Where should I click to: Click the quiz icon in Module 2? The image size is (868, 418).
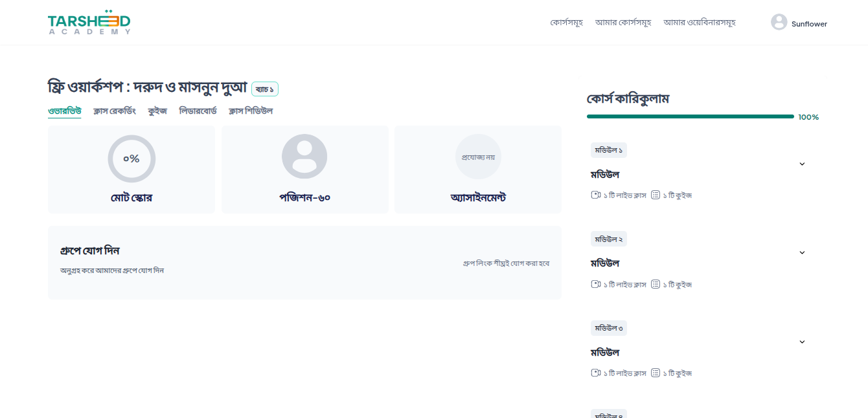(656, 284)
